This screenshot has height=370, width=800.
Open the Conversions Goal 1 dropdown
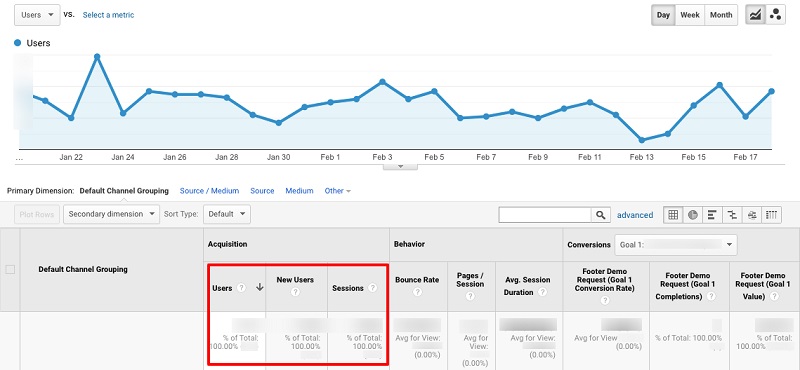click(676, 244)
